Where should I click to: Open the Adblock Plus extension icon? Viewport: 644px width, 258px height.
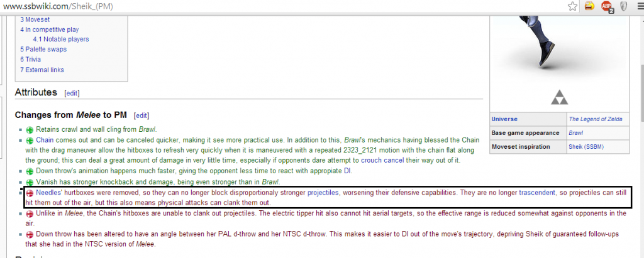(607, 6)
